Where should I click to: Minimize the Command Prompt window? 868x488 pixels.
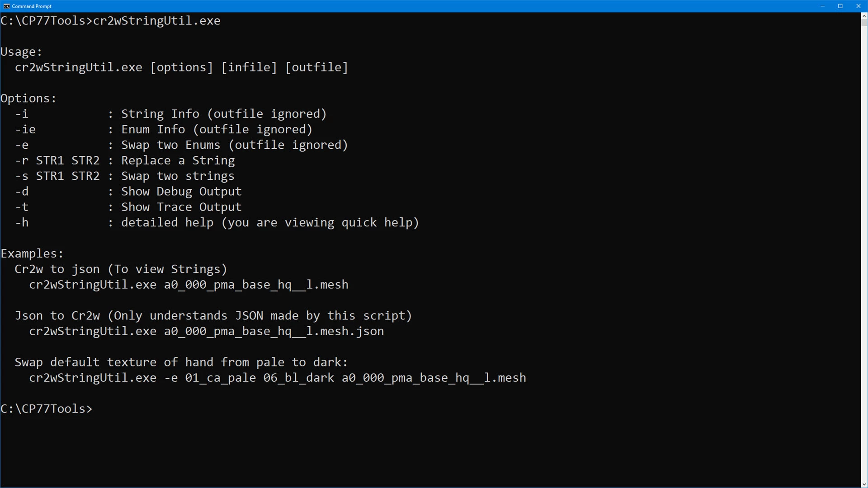pyautogui.click(x=822, y=6)
